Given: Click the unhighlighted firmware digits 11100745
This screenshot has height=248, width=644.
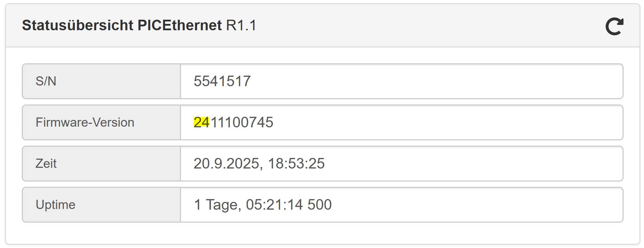Looking at the screenshot, I should coord(242,122).
